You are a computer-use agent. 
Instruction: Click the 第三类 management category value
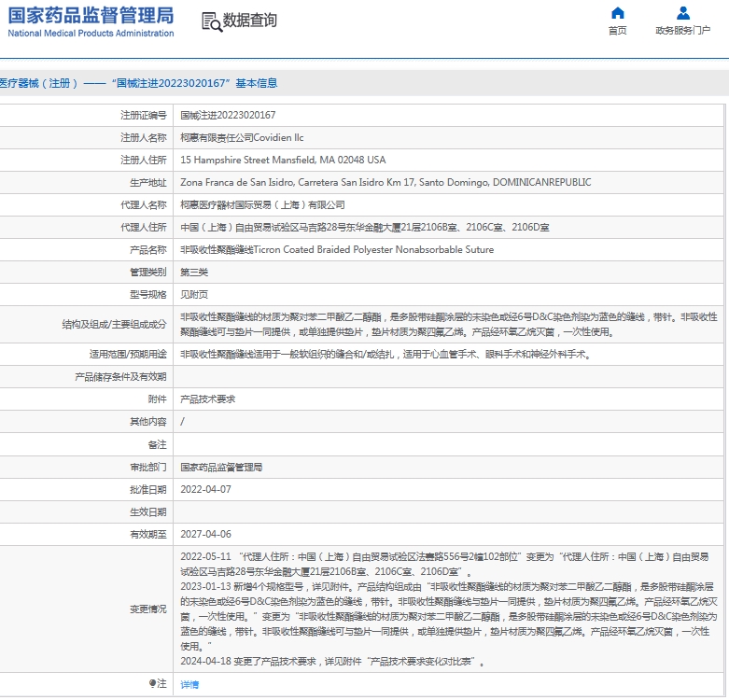tap(194, 273)
